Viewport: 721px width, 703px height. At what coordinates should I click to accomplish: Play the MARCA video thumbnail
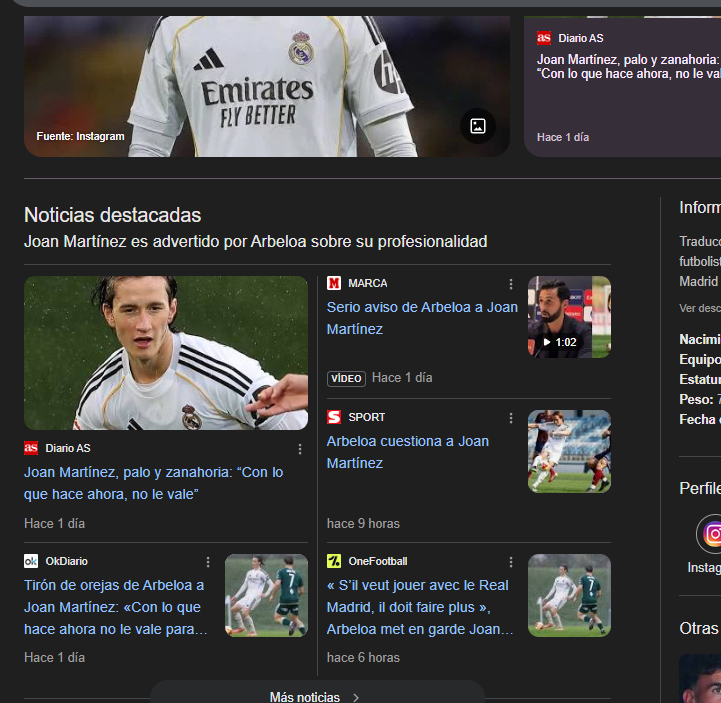568,317
